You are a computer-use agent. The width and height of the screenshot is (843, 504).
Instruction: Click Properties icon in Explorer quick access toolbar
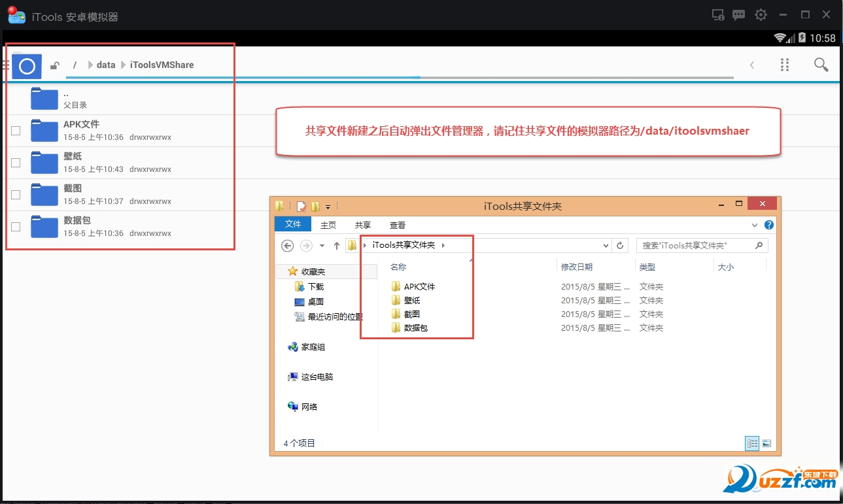(x=301, y=206)
